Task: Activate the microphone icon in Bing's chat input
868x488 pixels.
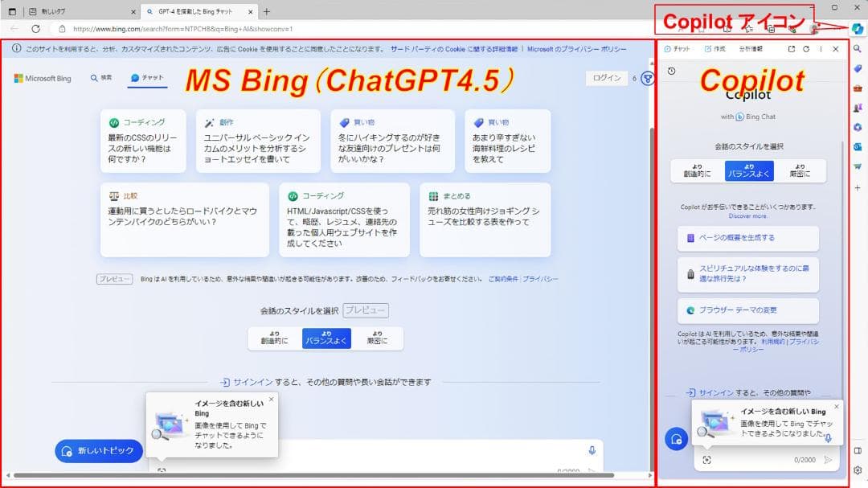Action: tap(592, 451)
